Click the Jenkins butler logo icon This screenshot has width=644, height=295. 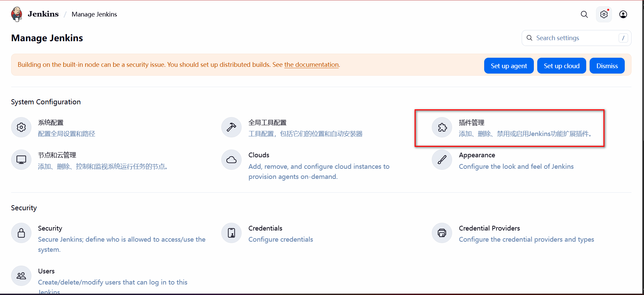pos(17,14)
